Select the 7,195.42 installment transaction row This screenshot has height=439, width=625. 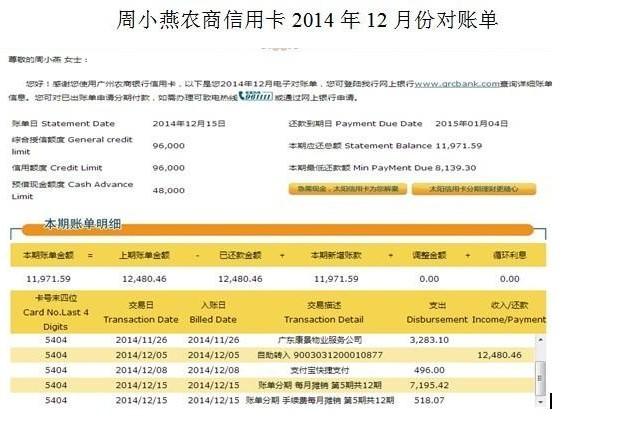tap(324, 385)
